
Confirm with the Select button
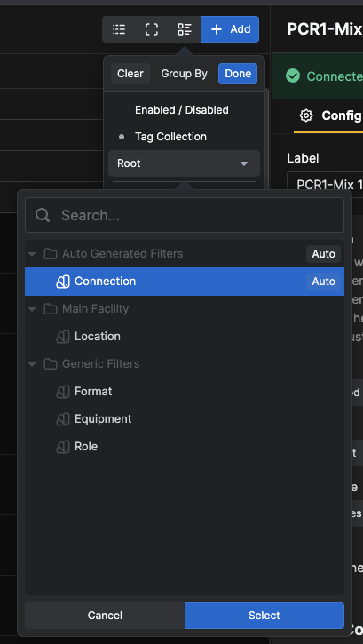click(x=264, y=616)
